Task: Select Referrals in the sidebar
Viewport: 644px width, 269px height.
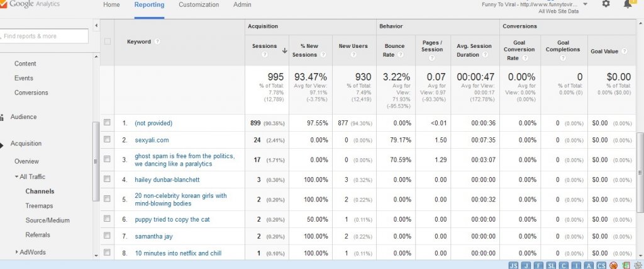Action: pos(37,235)
